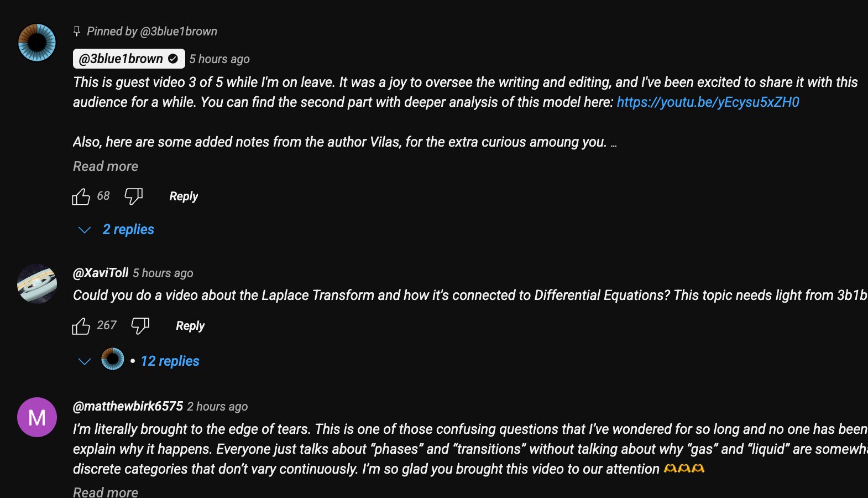This screenshot has width=868, height=498.
Task: Reply to the pinned 3blue1brown comment
Action: click(x=184, y=196)
